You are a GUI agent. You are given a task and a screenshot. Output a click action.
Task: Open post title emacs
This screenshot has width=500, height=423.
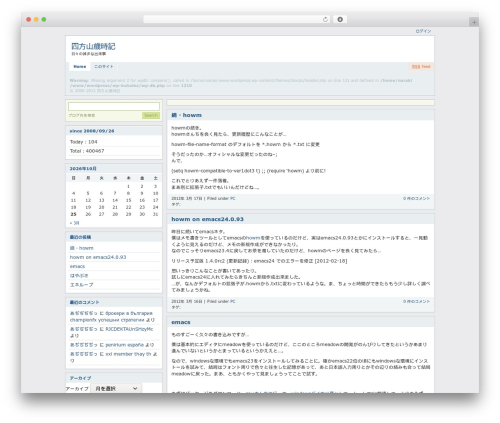coord(181,322)
